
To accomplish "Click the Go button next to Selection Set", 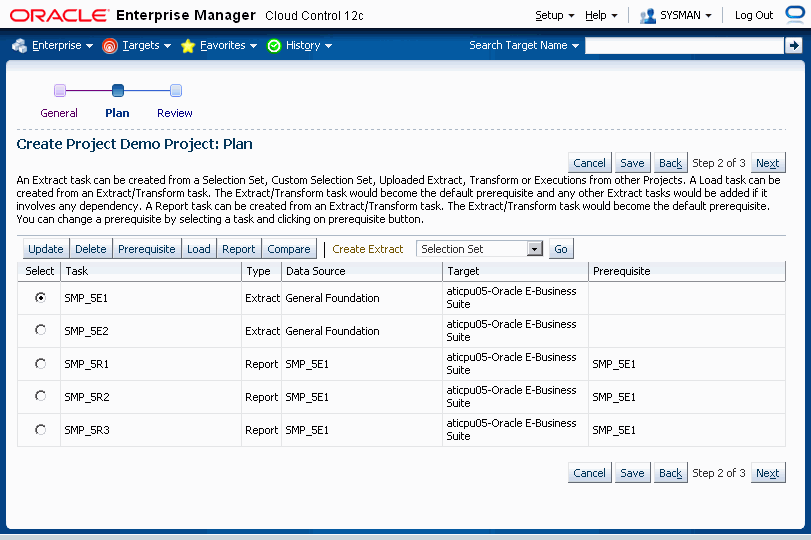I will (561, 249).
